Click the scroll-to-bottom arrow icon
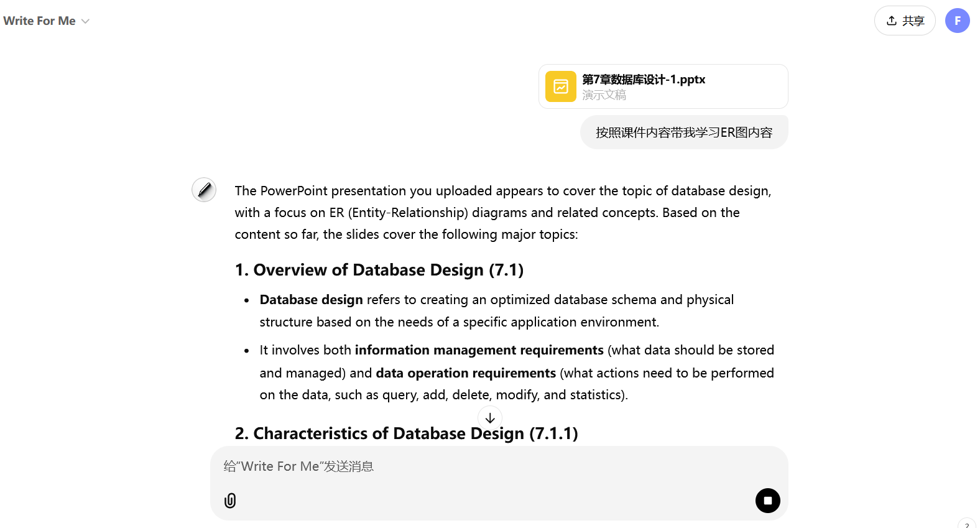The image size is (980, 528). coord(490,418)
